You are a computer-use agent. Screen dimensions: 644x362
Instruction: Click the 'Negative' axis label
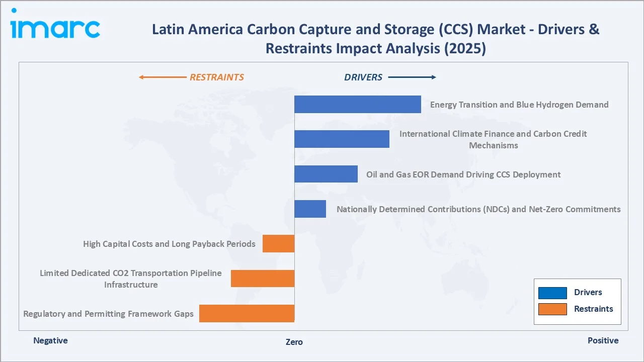coord(50,340)
